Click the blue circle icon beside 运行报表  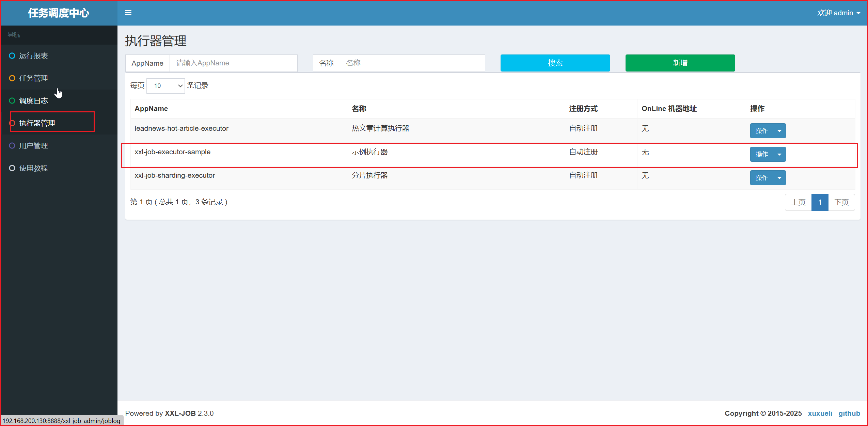[x=12, y=56]
